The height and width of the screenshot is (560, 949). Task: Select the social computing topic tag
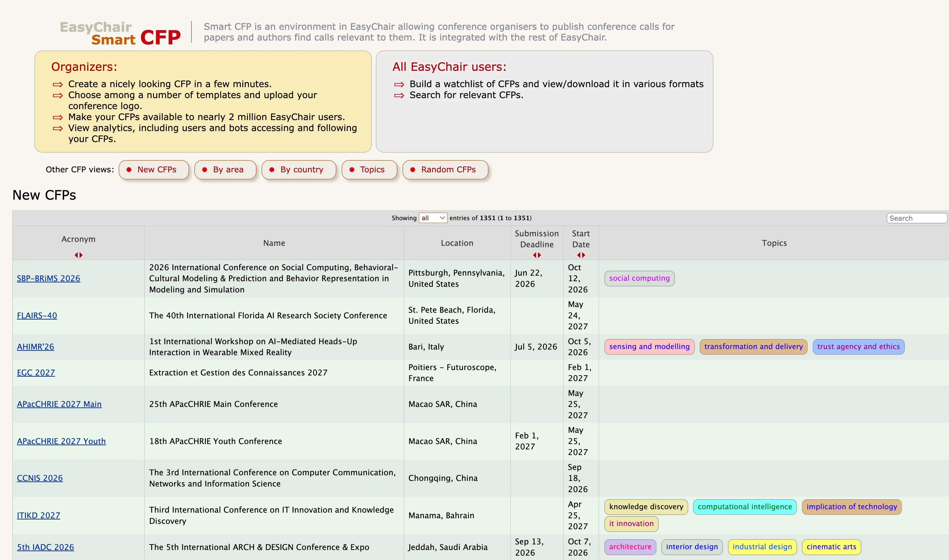639,279
